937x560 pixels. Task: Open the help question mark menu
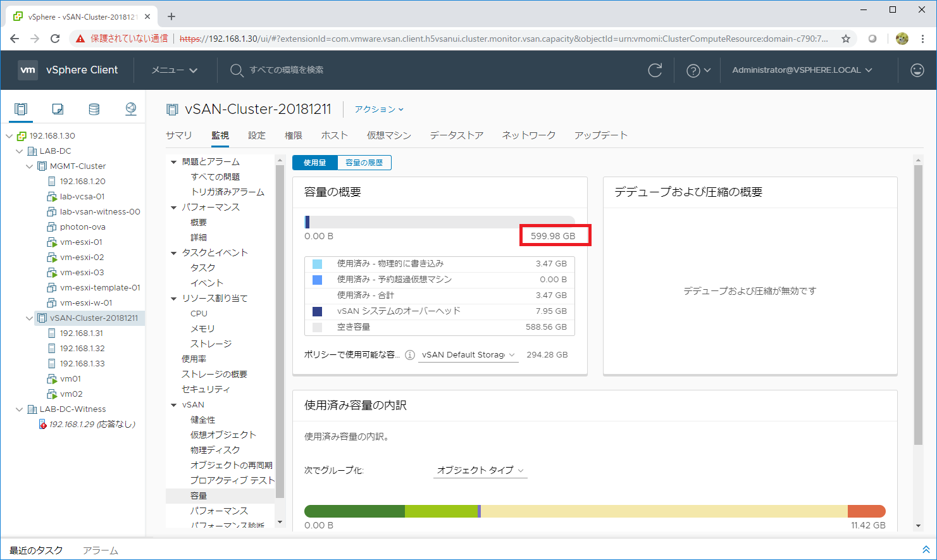pos(698,70)
